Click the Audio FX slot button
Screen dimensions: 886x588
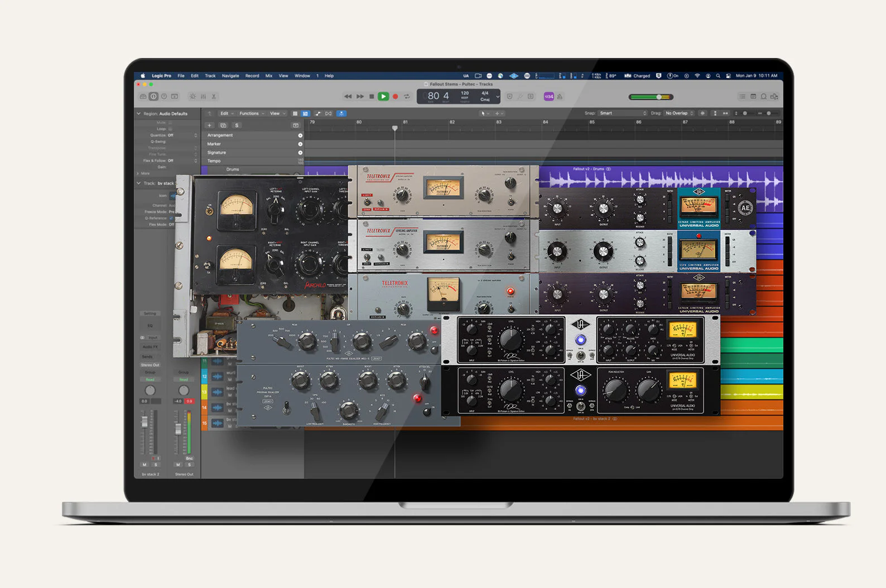[150, 347]
